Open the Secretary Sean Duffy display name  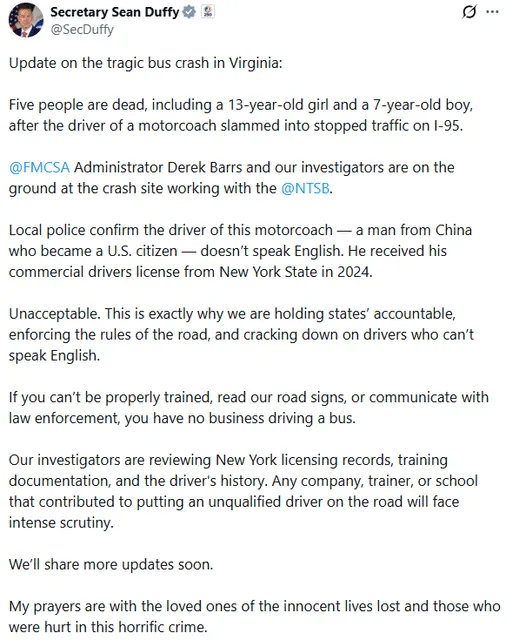tap(115, 12)
